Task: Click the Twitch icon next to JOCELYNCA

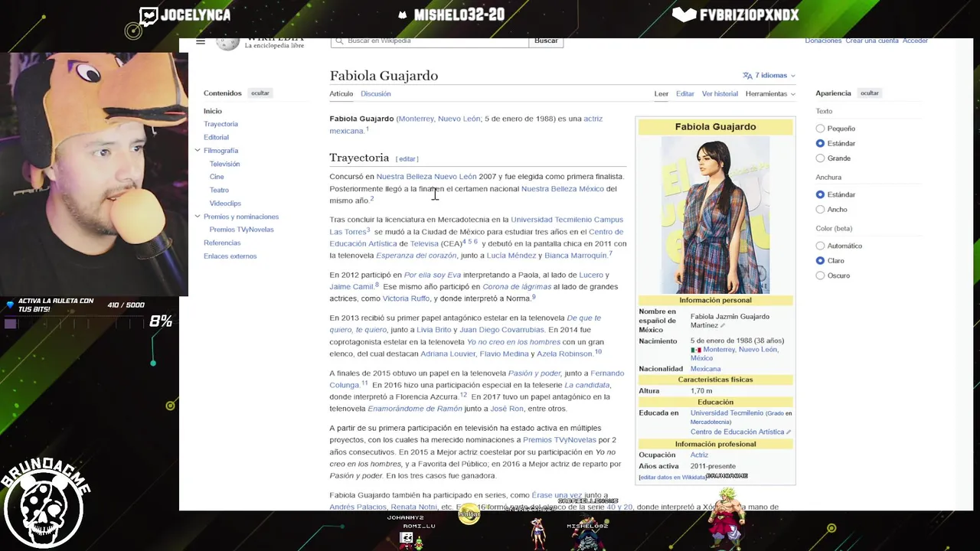Action: 149,15
